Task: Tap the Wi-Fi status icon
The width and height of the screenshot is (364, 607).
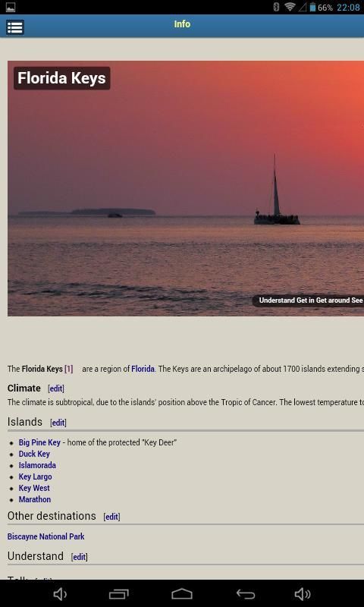Action: (290, 7)
